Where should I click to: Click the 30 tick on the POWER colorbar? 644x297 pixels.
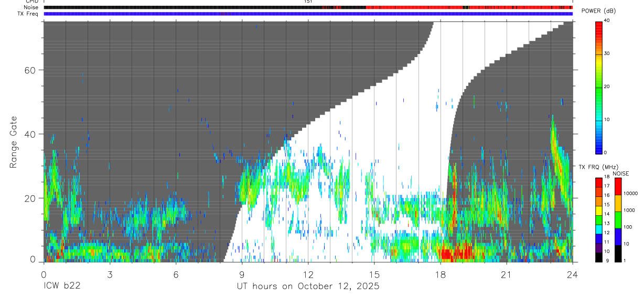click(x=607, y=53)
